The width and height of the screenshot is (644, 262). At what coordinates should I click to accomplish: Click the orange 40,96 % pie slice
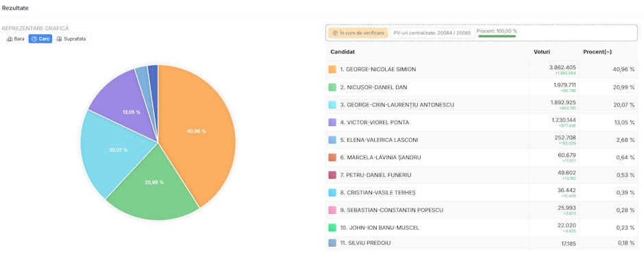pos(197,132)
